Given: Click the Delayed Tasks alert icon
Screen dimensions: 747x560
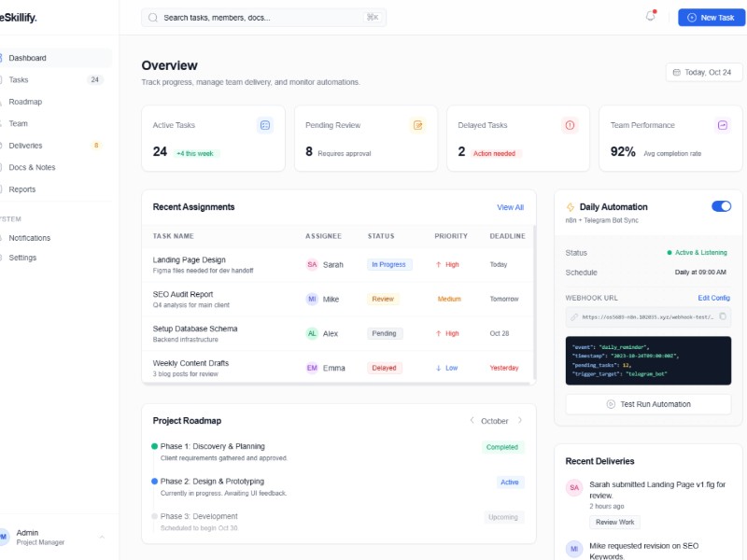Looking at the screenshot, I should coord(570,125).
